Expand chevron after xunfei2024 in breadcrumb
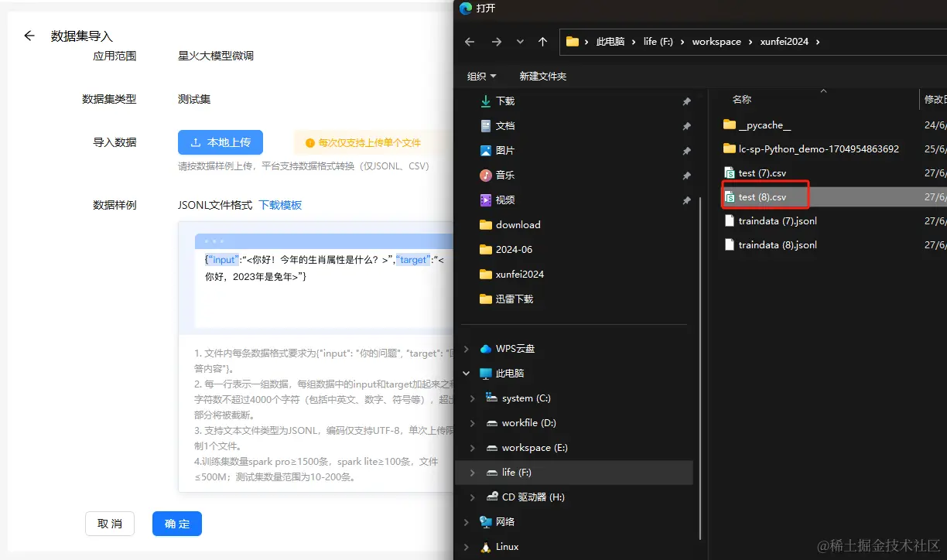This screenshot has width=947, height=560. tap(818, 42)
